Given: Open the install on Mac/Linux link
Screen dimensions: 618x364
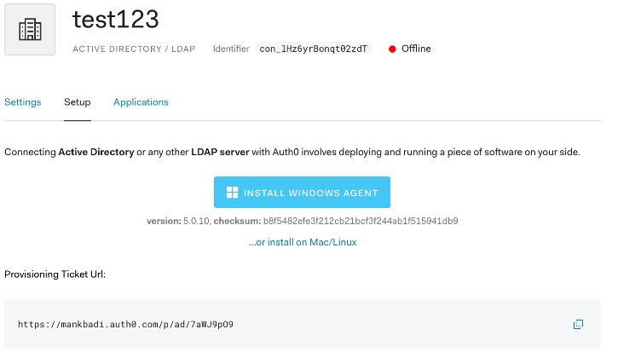Looking at the screenshot, I should tap(303, 242).
